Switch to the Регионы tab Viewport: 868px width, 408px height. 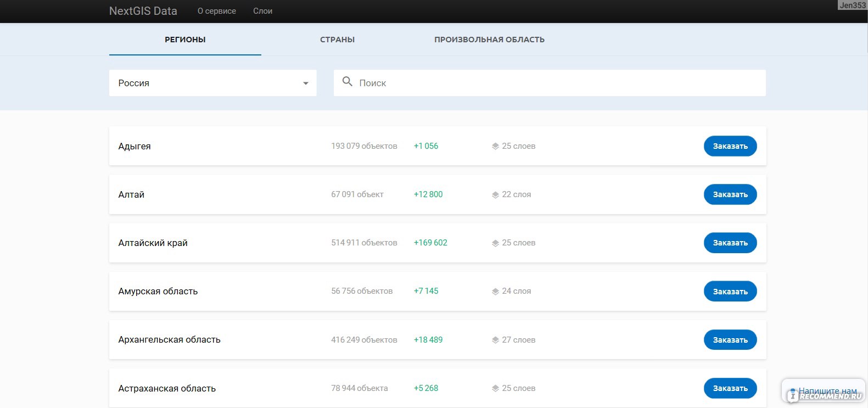(185, 40)
